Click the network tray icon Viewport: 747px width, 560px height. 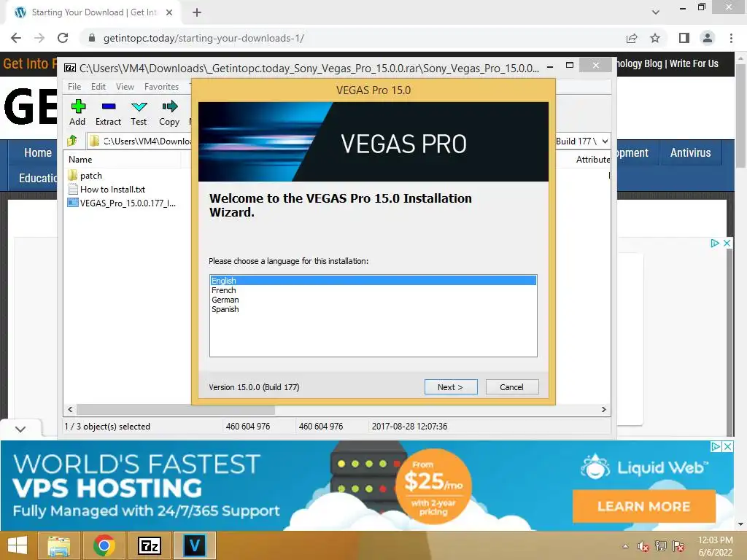pos(660,546)
